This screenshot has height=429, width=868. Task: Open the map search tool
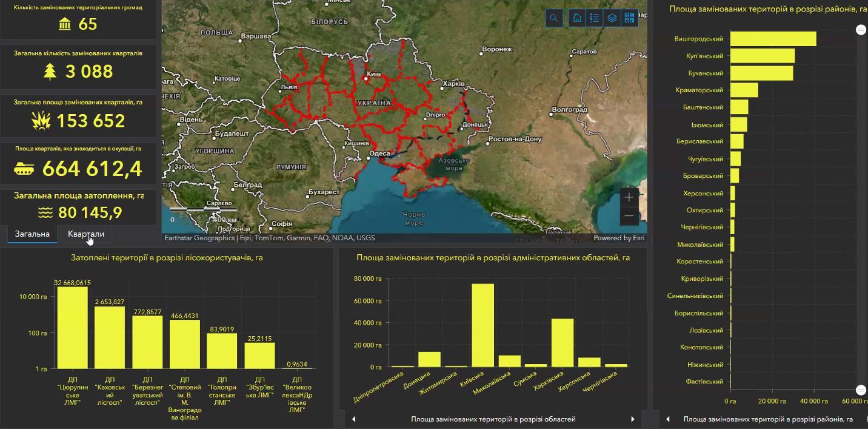[554, 18]
